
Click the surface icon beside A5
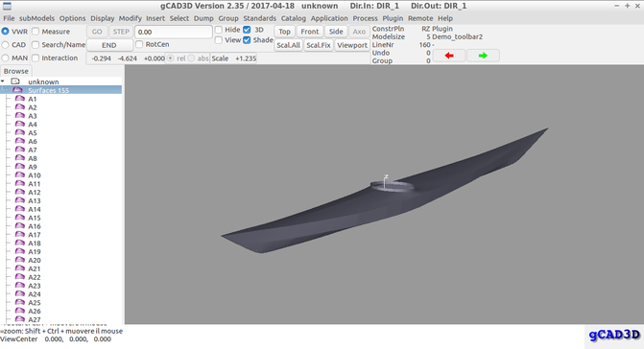click(x=20, y=132)
